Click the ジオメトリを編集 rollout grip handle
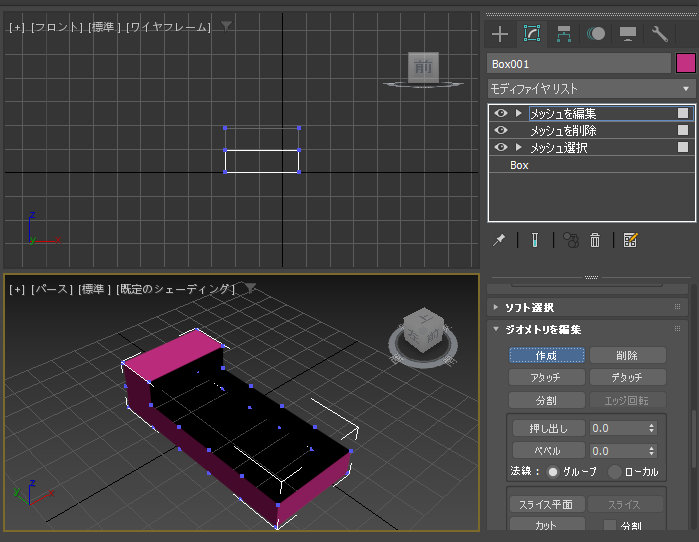 point(677,329)
